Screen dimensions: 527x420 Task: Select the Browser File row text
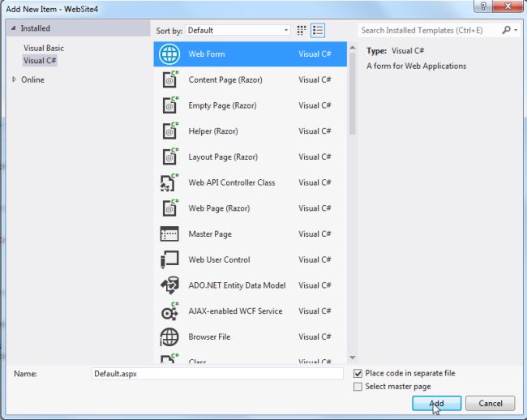[209, 336]
